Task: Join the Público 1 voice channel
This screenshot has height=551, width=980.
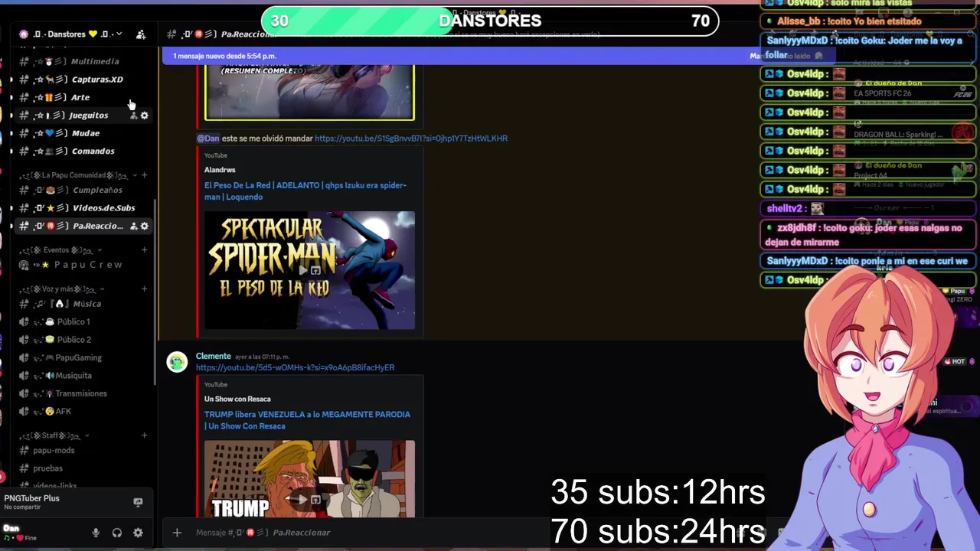Action: click(83, 322)
